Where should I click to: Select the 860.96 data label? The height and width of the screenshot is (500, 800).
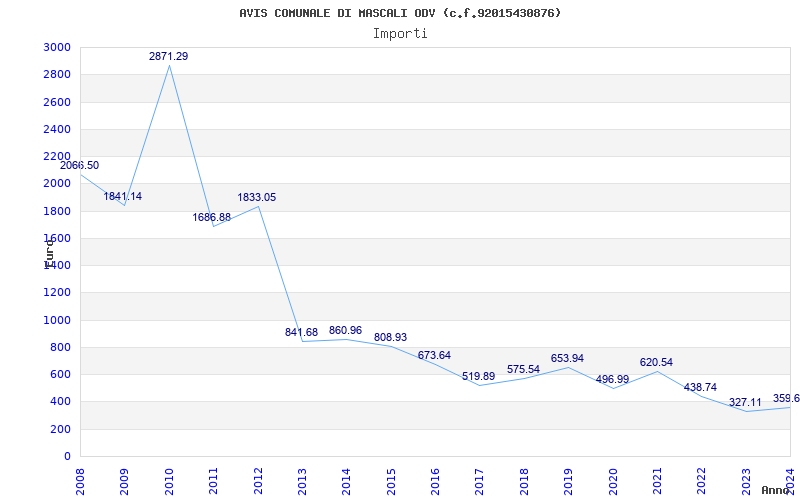(345, 331)
